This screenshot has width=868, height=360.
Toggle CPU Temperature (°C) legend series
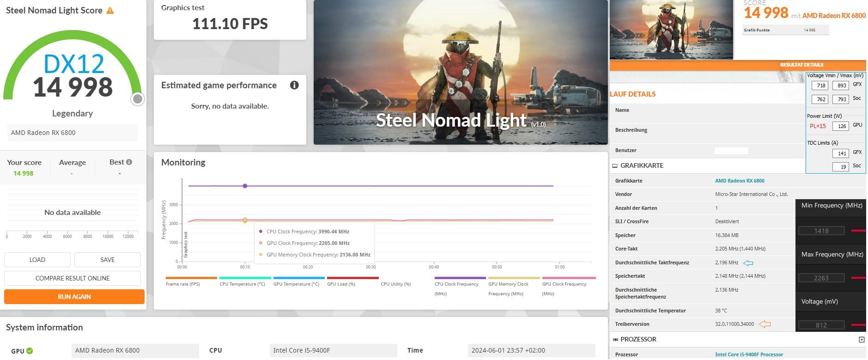pos(245,281)
